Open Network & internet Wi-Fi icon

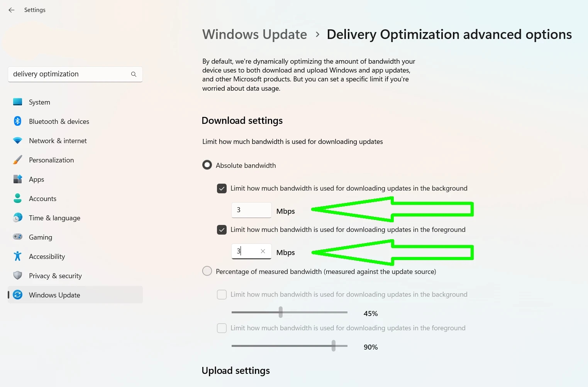pos(17,140)
